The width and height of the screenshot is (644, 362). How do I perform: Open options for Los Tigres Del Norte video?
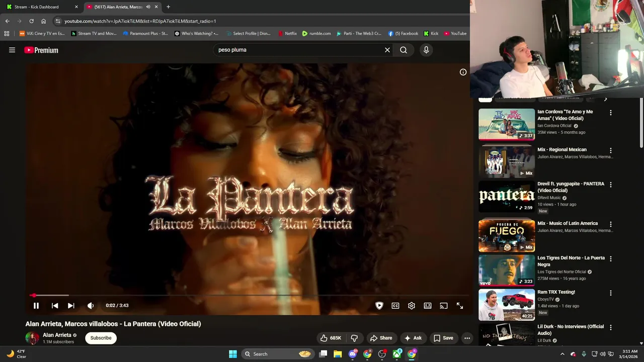pos(611,258)
